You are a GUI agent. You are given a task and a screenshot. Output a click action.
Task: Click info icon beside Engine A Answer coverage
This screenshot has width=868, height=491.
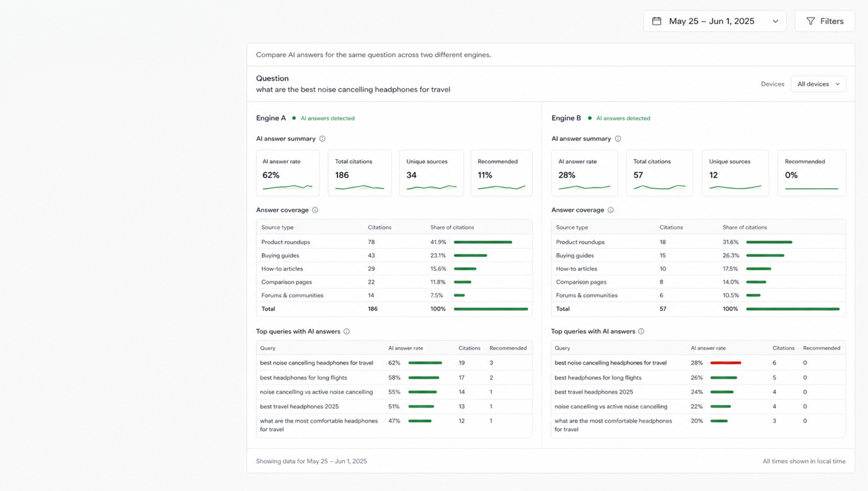(315, 210)
